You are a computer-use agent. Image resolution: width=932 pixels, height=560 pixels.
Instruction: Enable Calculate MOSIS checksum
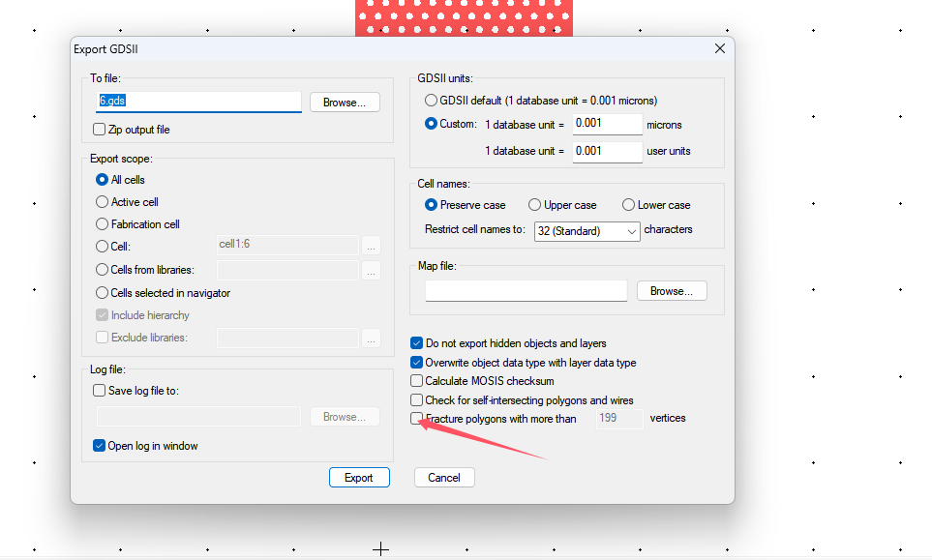[x=417, y=381]
